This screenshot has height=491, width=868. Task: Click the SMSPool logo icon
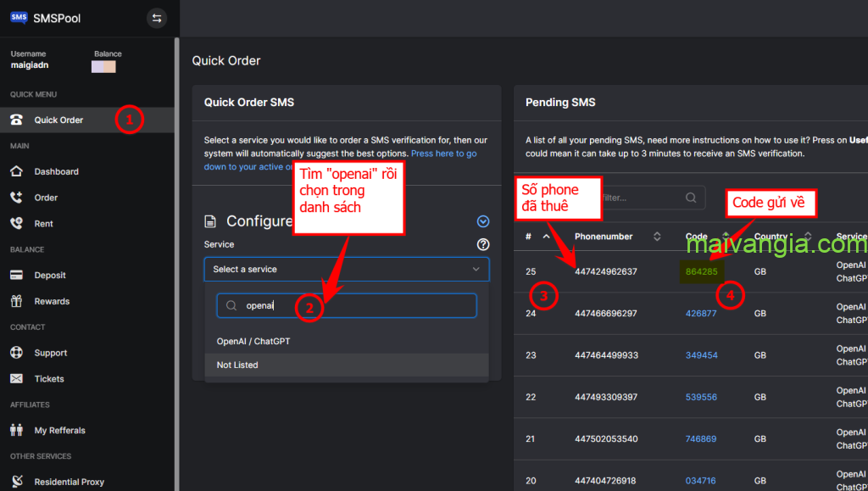19,18
